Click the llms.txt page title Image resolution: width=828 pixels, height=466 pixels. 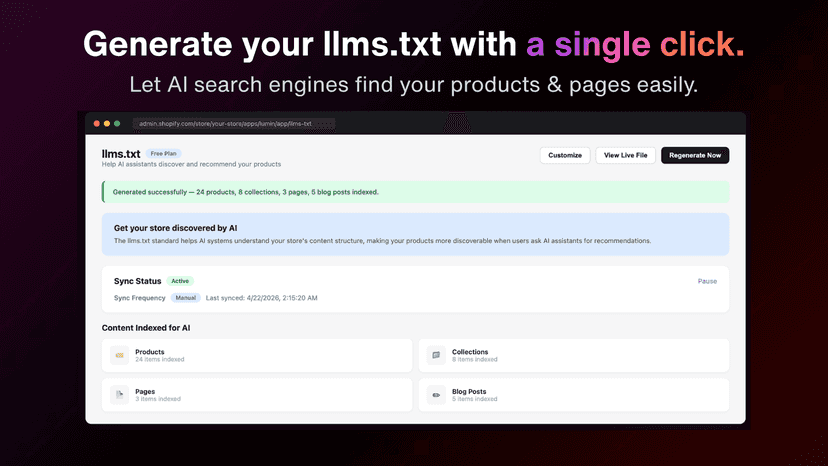pos(121,154)
